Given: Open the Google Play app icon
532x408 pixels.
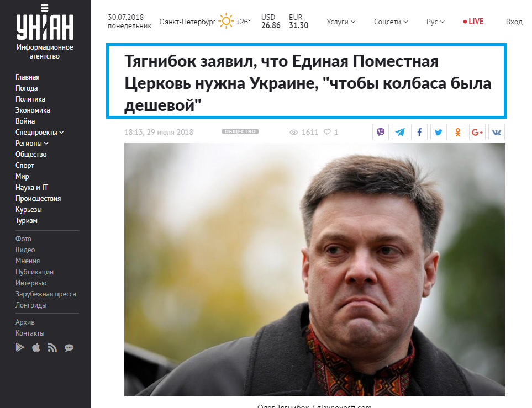Looking at the screenshot, I should [x=20, y=348].
